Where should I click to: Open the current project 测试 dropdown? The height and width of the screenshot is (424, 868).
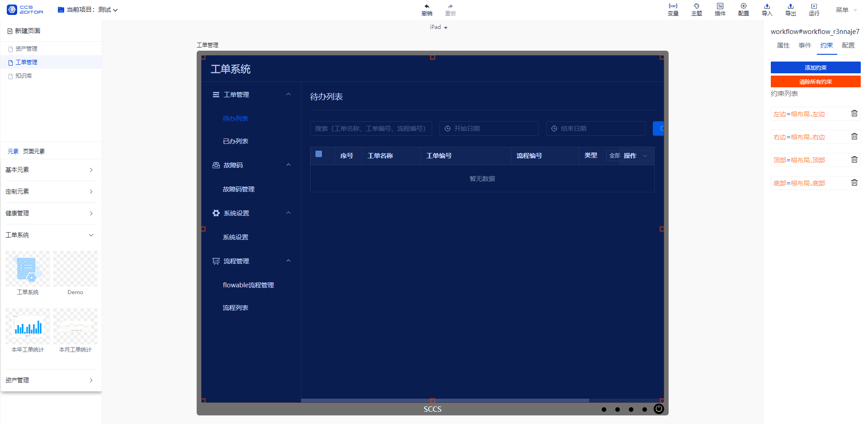88,10
